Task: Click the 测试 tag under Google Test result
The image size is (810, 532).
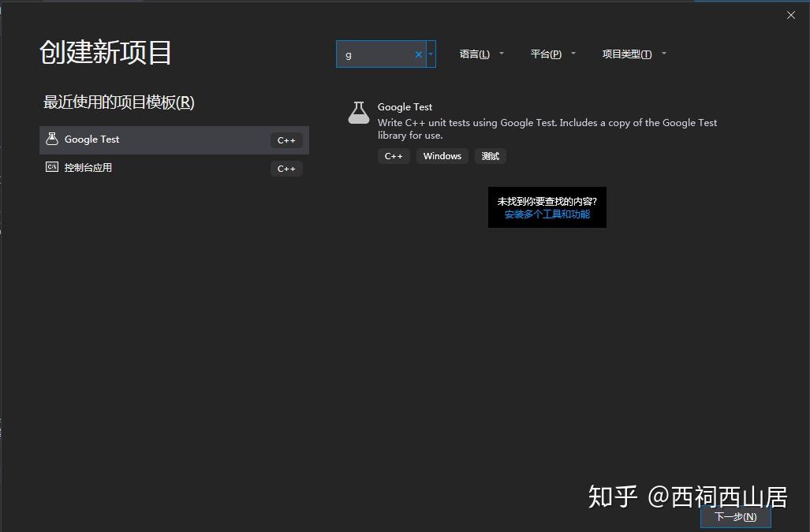Action: [491, 156]
